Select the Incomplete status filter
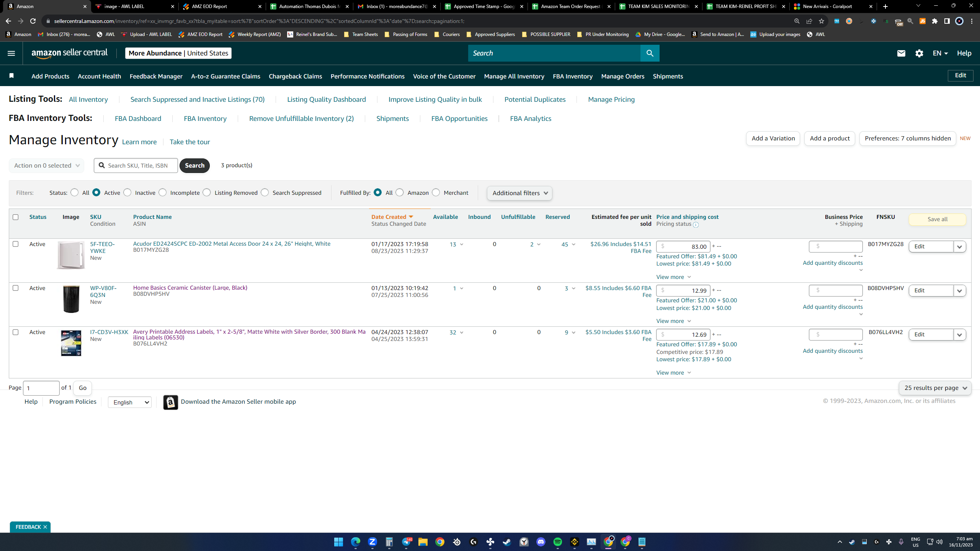Screen dimensions: 980x551 (x=163, y=192)
